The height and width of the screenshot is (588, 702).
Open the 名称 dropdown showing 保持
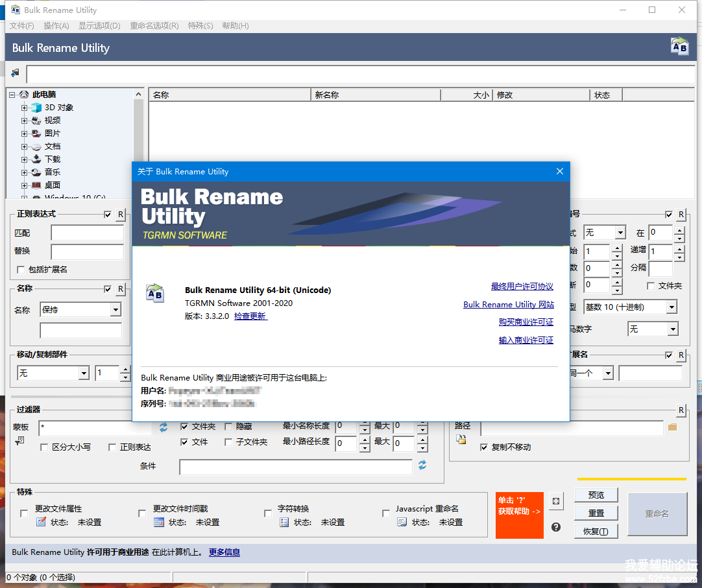click(x=80, y=310)
